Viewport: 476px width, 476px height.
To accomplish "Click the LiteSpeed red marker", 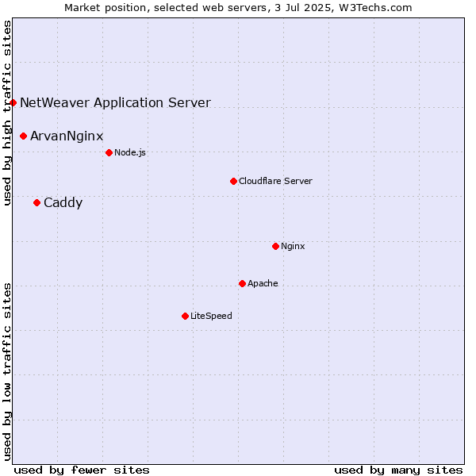I will pos(185,317).
